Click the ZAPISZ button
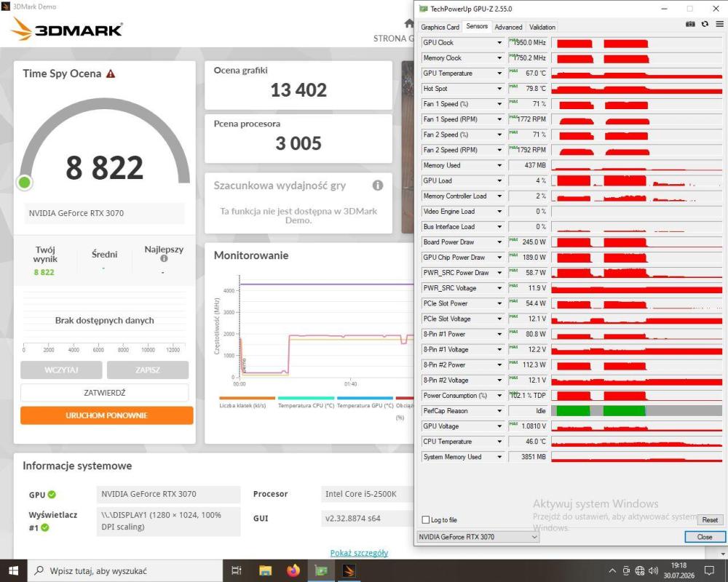The image size is (728, 582). 148,370
